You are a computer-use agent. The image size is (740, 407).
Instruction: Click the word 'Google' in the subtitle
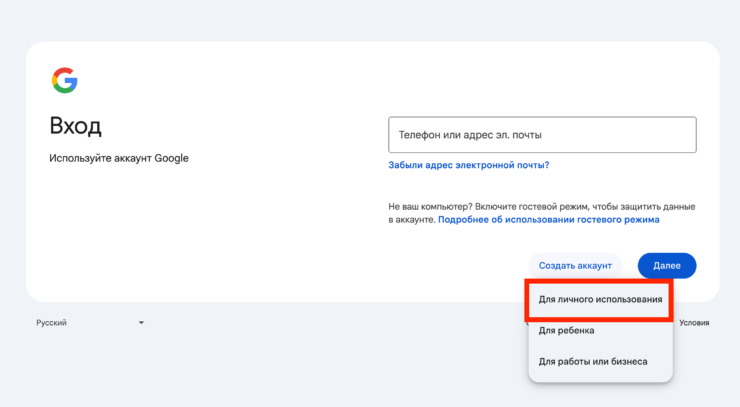[x=171, y=158]
